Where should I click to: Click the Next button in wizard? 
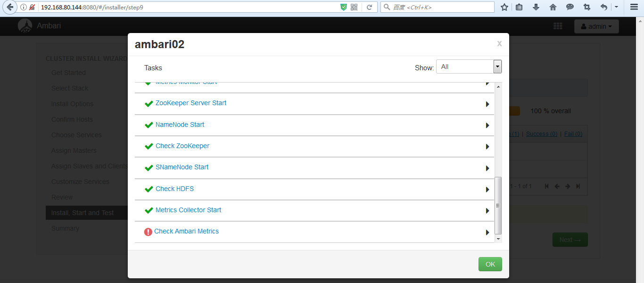[570, 240]
